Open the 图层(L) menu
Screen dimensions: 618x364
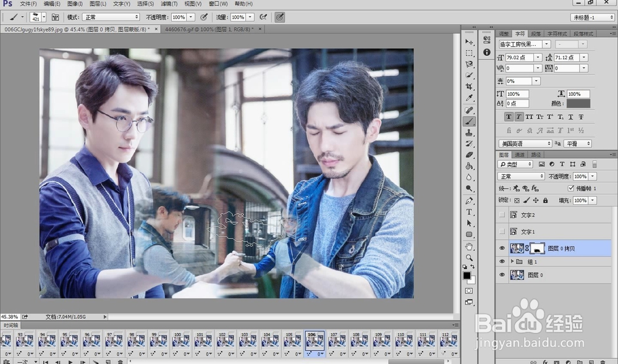pos(98,4)
